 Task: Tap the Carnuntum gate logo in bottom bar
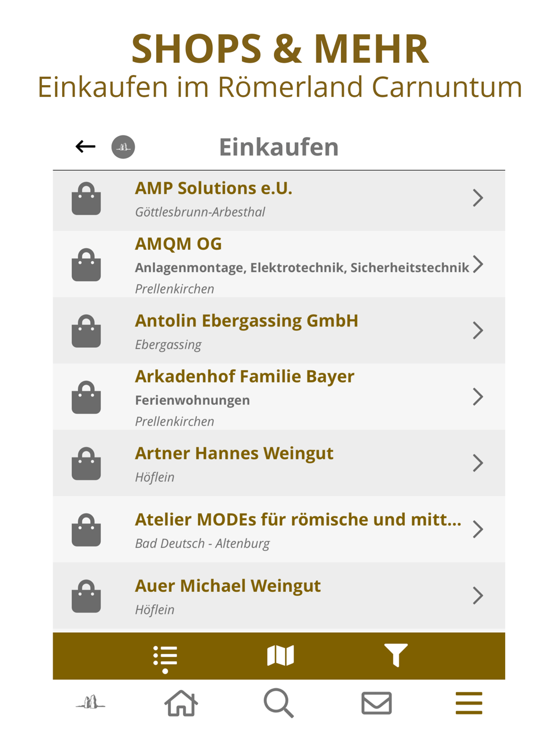pyautogui.click(x=91, y=702)
